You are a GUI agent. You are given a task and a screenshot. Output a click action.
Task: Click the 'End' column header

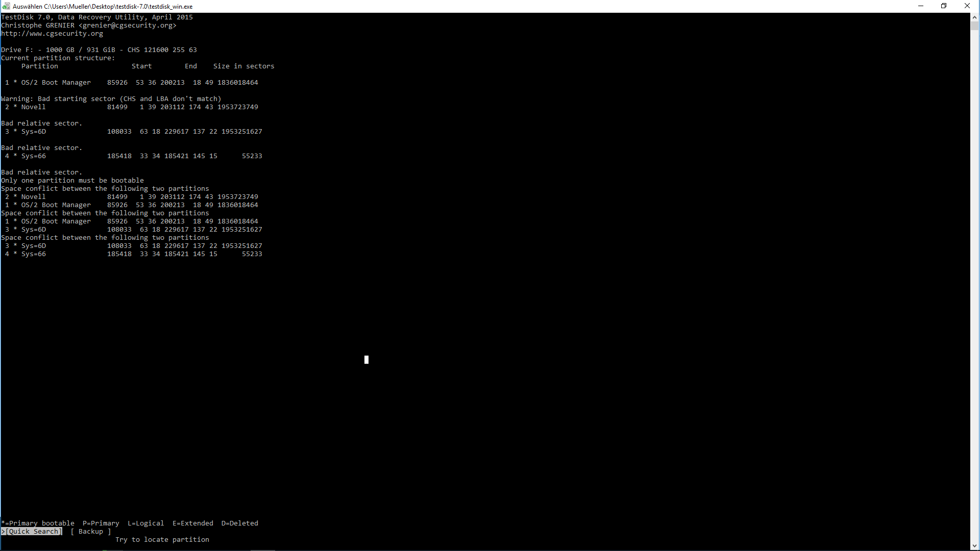pyautogui.click(x=191, y=66)
